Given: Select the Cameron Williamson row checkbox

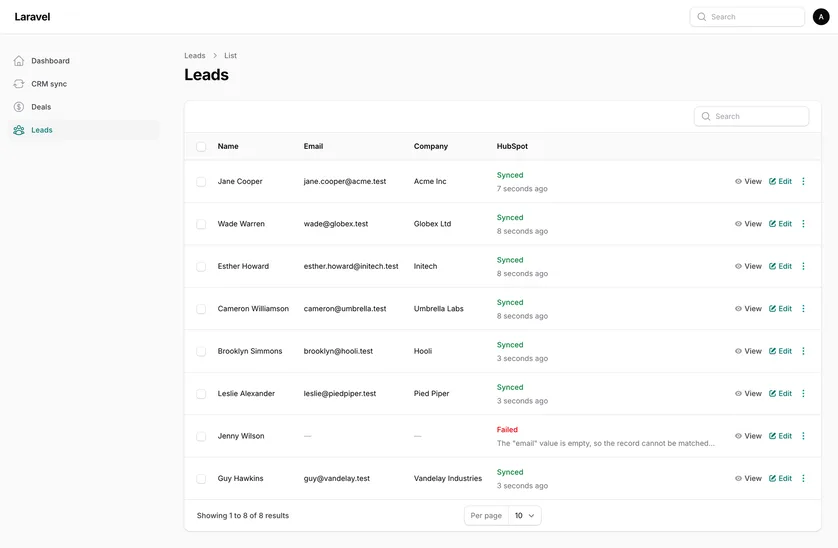Looking at the screenshot, I should coord(201,309).
